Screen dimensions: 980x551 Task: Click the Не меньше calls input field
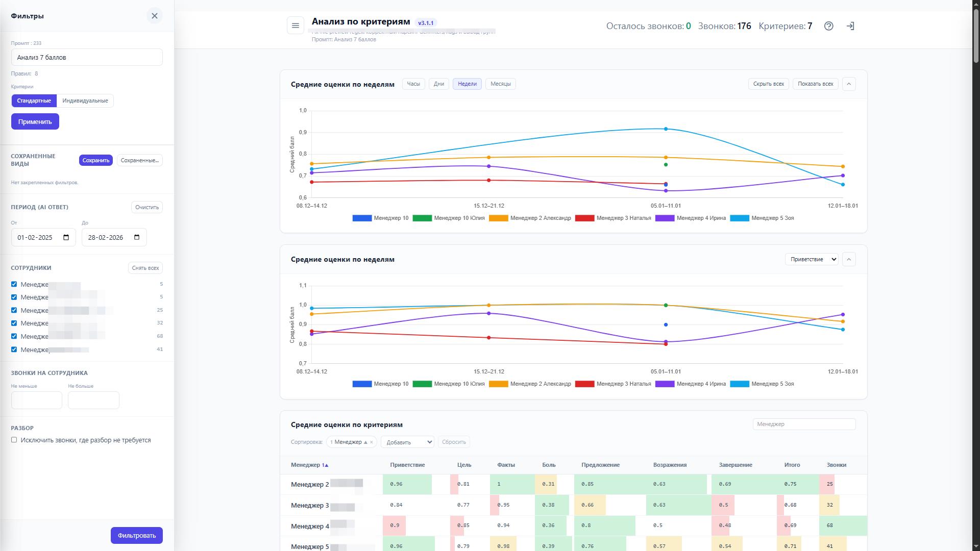(37, 400)
